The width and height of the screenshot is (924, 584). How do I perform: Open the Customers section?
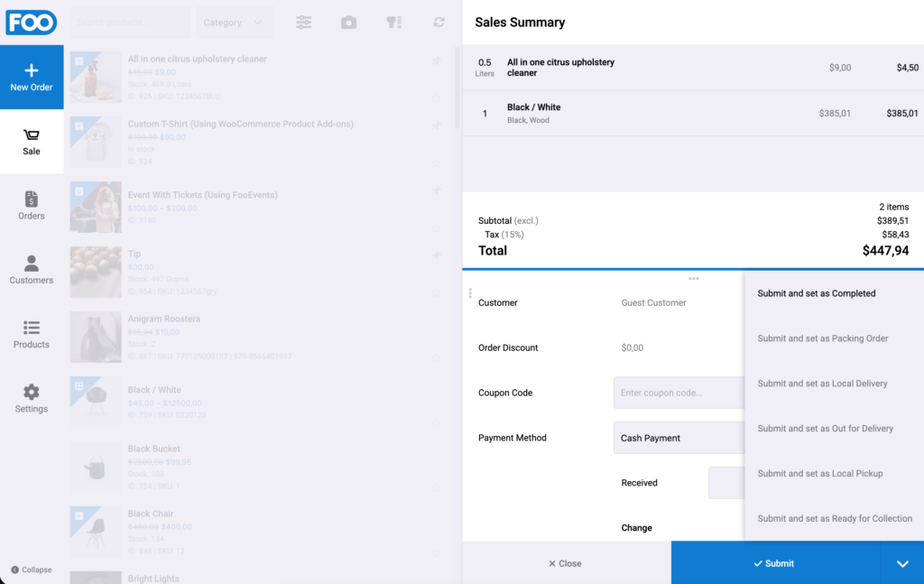pyautogui.click(x=32, y=270)
